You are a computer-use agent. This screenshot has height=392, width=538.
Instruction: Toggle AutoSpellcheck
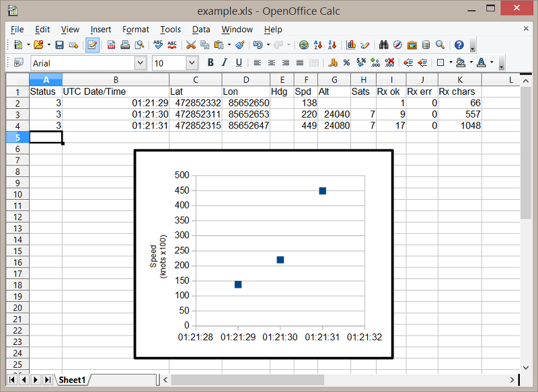pos(172,45)
